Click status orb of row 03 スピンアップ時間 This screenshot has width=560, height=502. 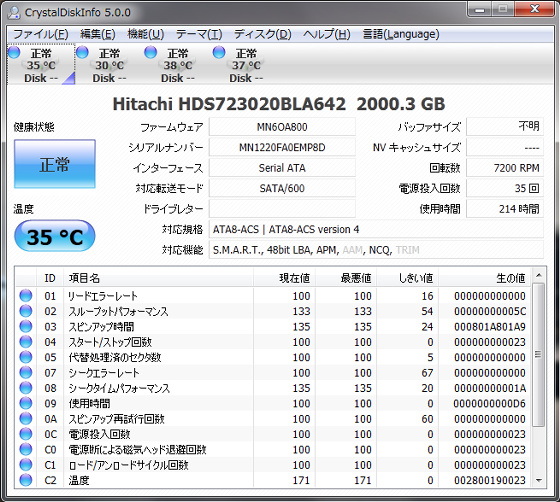pyautogui.click(x=26, y=326)
